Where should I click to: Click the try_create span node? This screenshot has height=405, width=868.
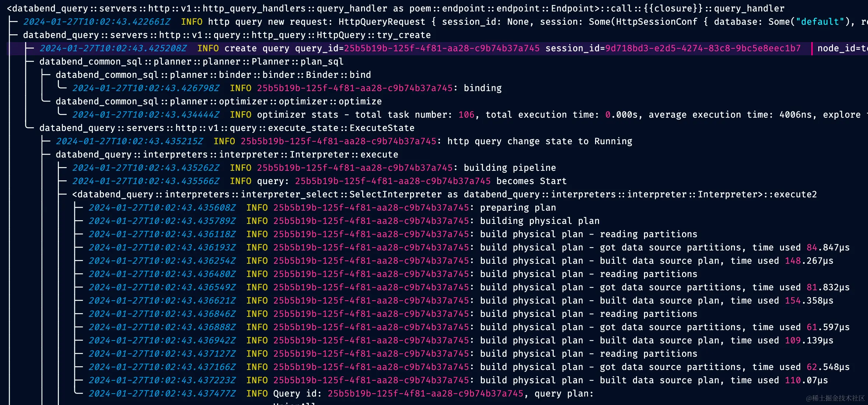(227, 35)
